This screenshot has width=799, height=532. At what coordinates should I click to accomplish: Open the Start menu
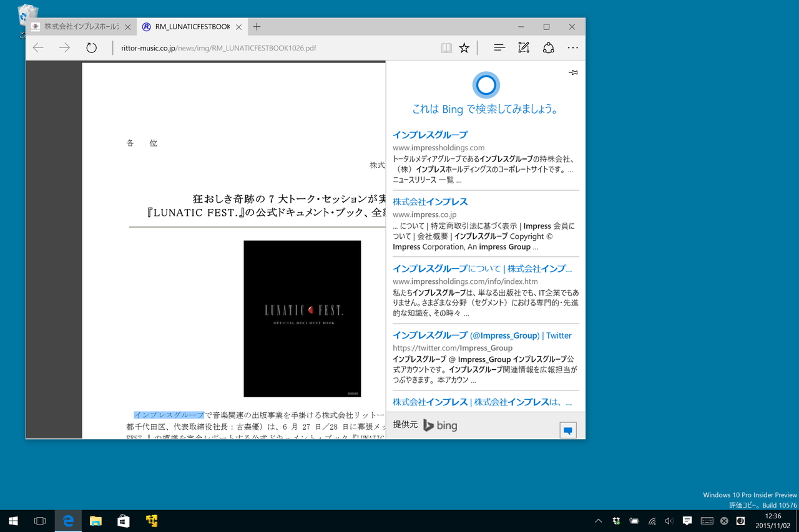13,521
